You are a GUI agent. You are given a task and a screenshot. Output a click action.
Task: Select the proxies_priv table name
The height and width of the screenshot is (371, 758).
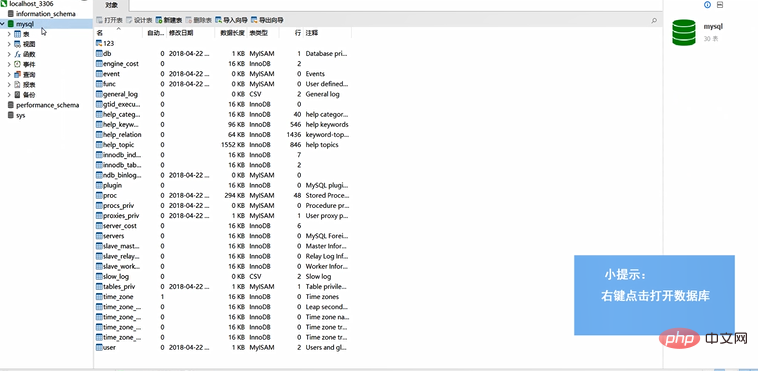[121, 216]
